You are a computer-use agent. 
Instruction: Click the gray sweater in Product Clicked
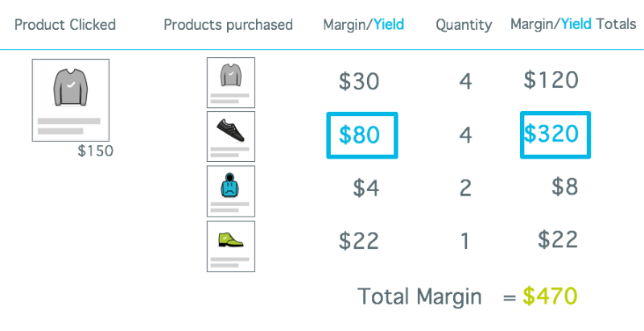[71, 100]
